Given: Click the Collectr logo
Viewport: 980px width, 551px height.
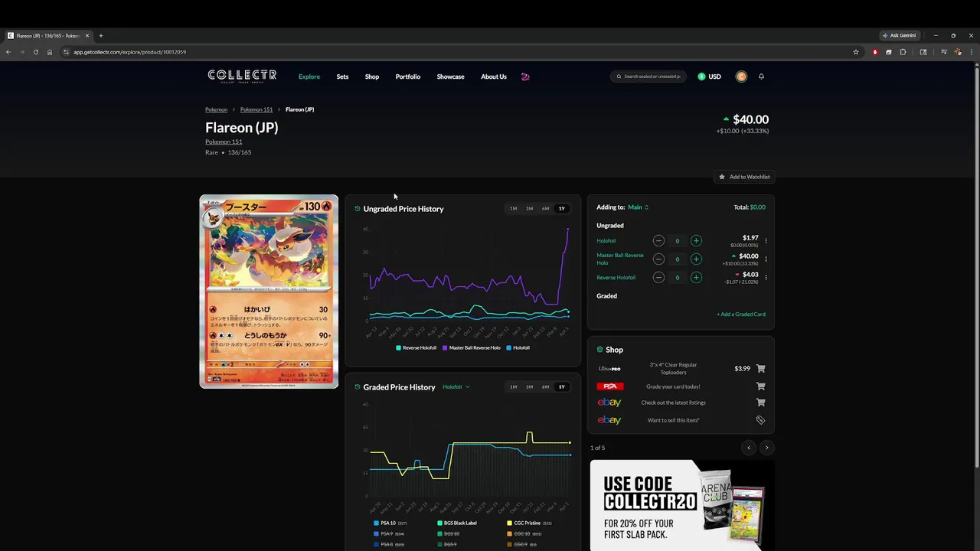Looking at the screenshot, I should 242,76.
